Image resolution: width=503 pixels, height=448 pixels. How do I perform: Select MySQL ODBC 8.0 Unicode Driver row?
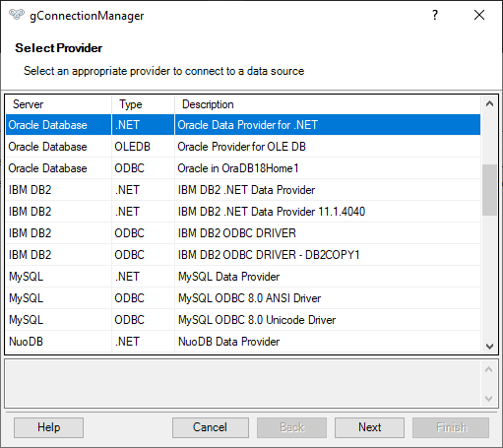(243, 320)
